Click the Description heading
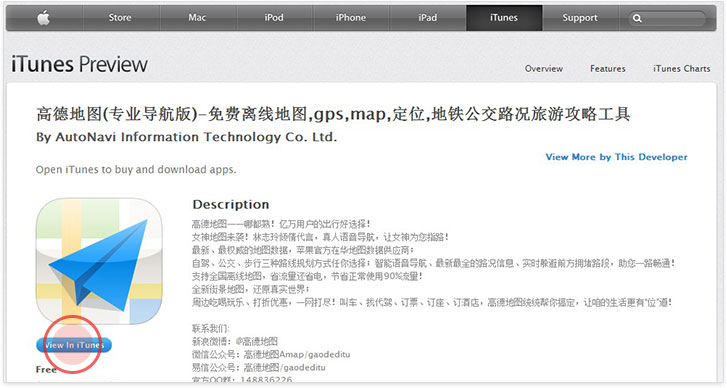Screen dimensions: 727x388 231,204
